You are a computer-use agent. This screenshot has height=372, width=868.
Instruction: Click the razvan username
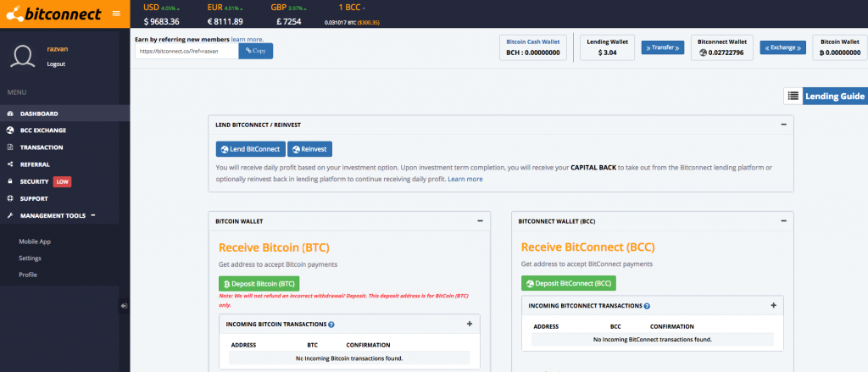[x=57, y=48]
